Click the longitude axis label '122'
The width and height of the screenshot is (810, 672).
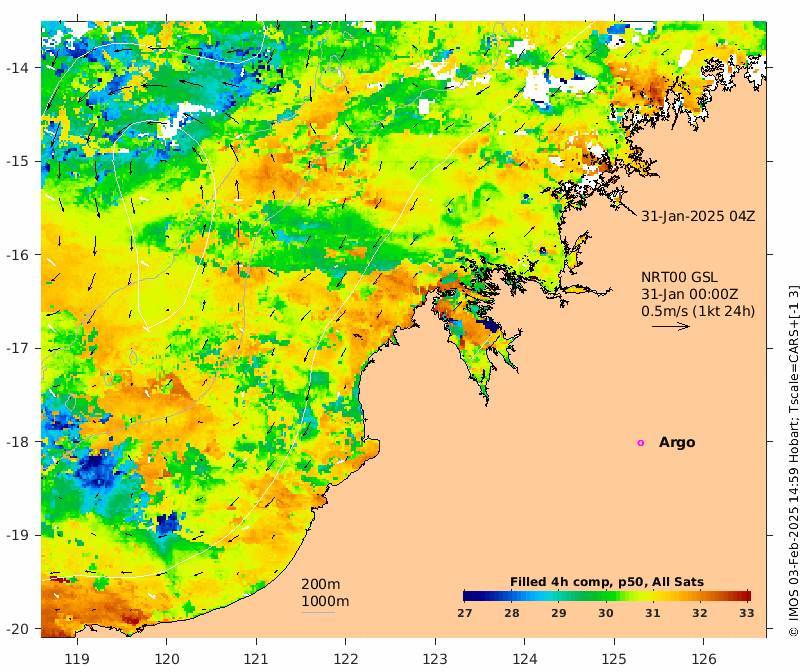(x=346, y=659)
